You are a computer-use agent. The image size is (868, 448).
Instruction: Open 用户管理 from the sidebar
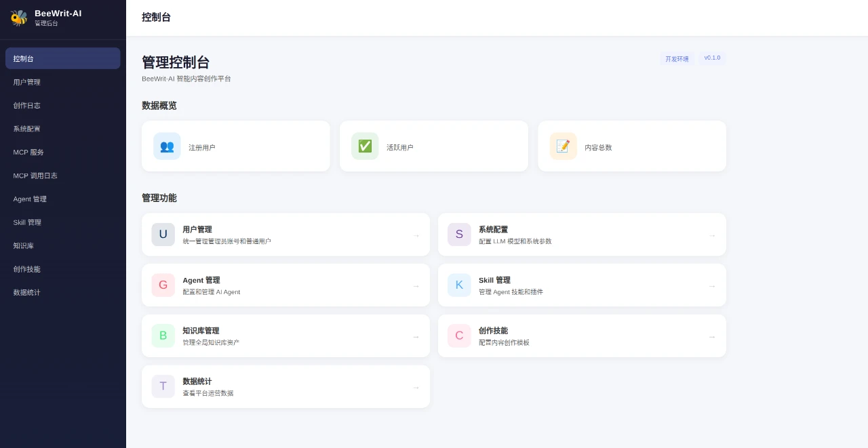coord(63,82)
